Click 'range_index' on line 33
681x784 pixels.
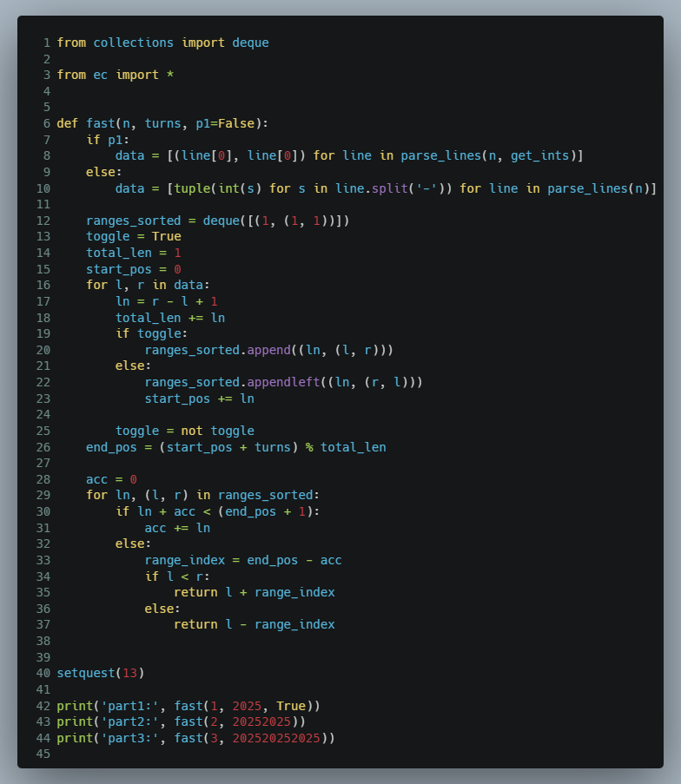click(x=185, y=560)
